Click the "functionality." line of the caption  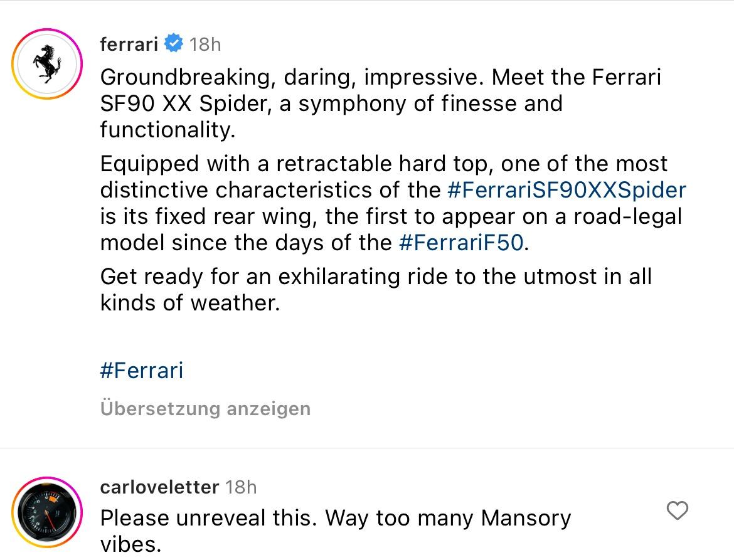167,130
